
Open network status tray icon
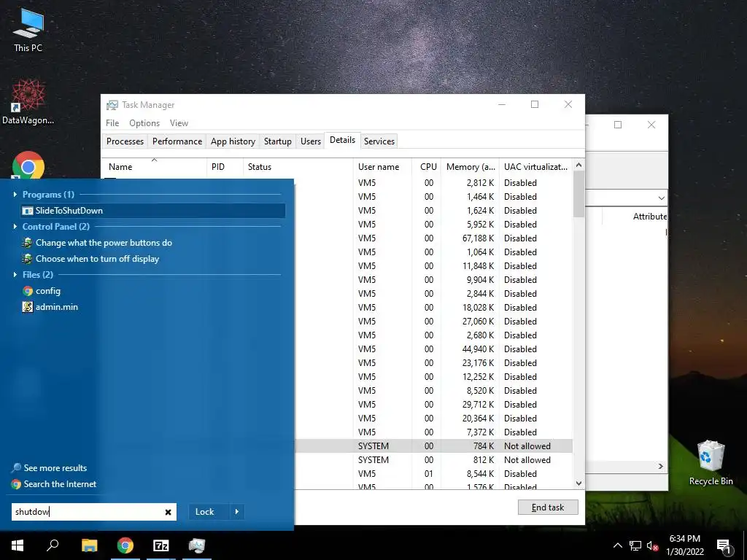(x=635, y=545)
